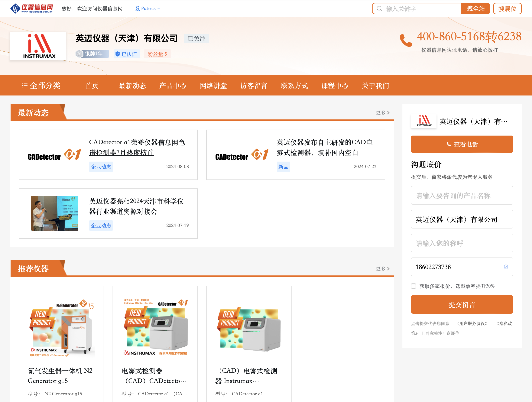Open the 课程中心 nav tab

tap(335, 86)
